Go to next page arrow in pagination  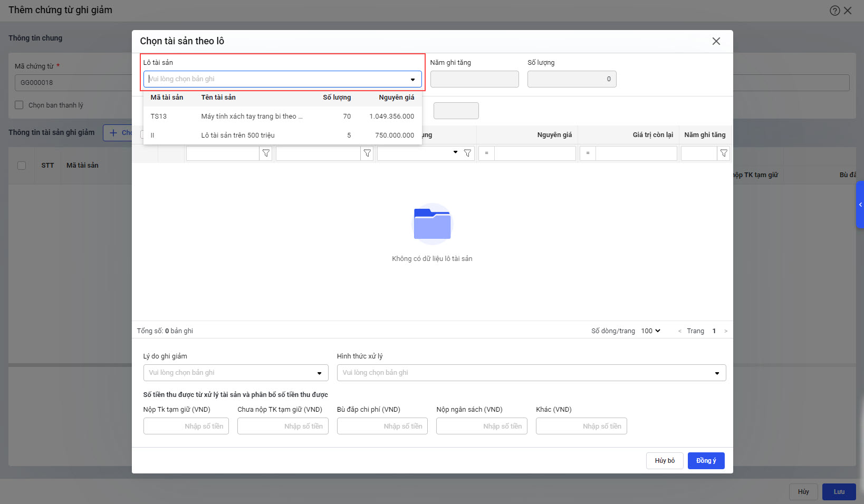726,331
